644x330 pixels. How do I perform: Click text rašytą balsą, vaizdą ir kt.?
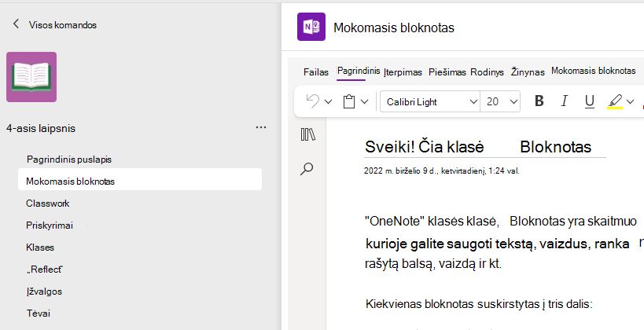[433, 263]
